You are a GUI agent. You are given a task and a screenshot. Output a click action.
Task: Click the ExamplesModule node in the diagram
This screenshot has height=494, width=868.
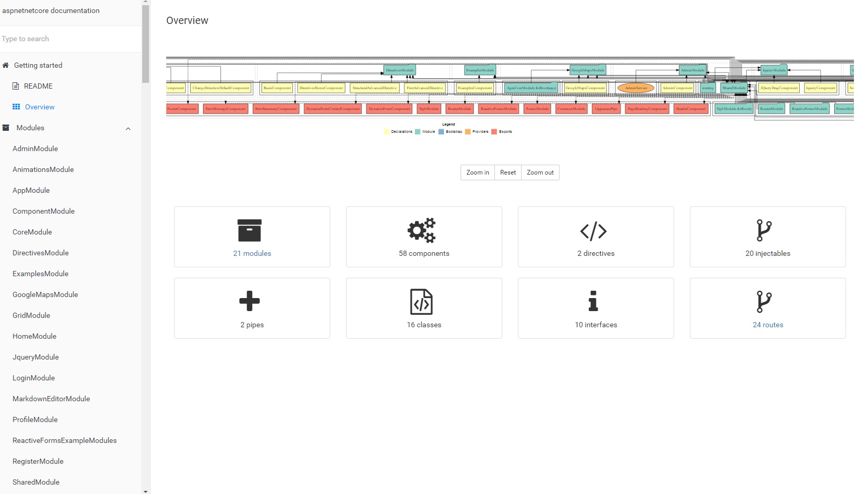click(480, 70)
